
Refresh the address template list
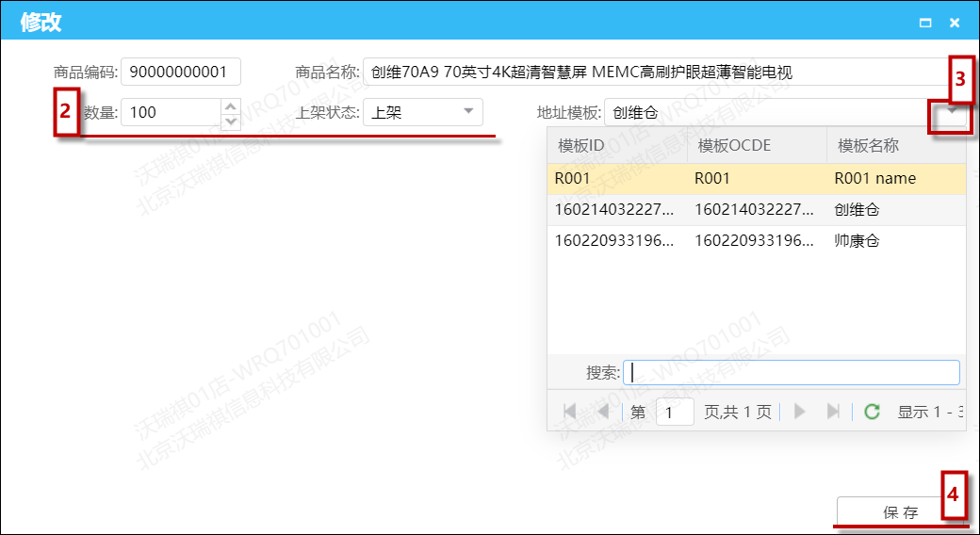873,412
